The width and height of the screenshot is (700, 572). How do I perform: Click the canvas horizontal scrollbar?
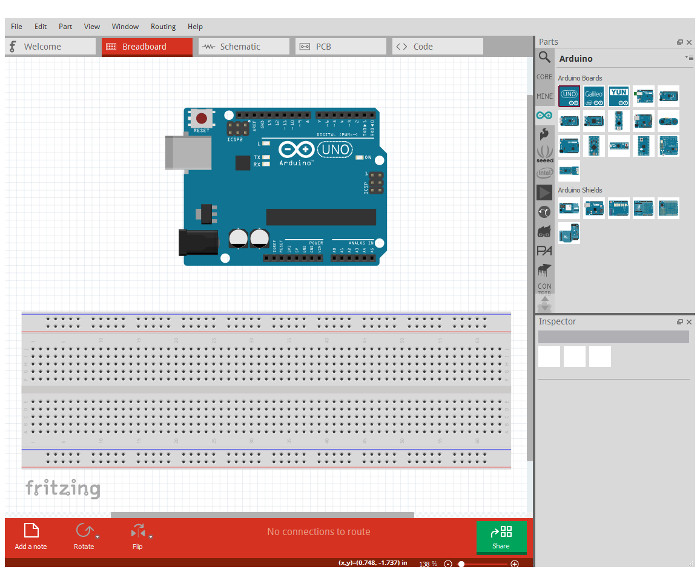pyautogui.click(x=262, y=515)
